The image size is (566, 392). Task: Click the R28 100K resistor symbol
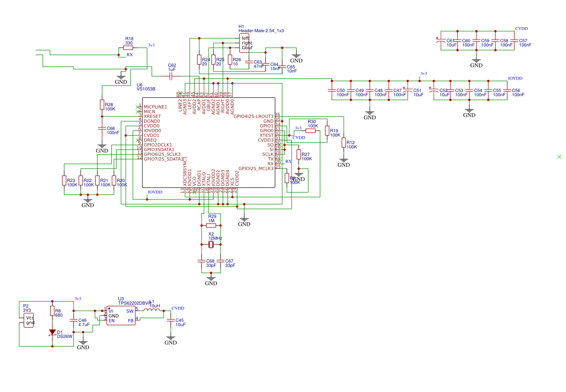[x=101, y=104]
